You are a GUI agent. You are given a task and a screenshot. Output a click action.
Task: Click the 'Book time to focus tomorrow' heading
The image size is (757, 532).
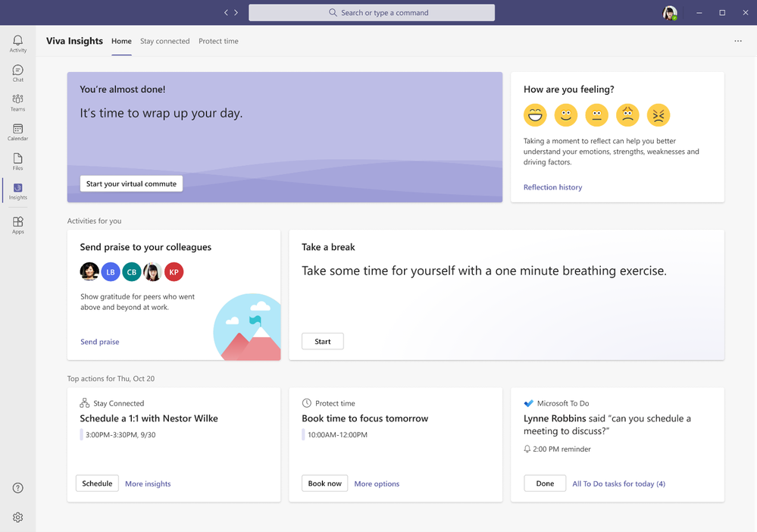[x=365, y=418]
